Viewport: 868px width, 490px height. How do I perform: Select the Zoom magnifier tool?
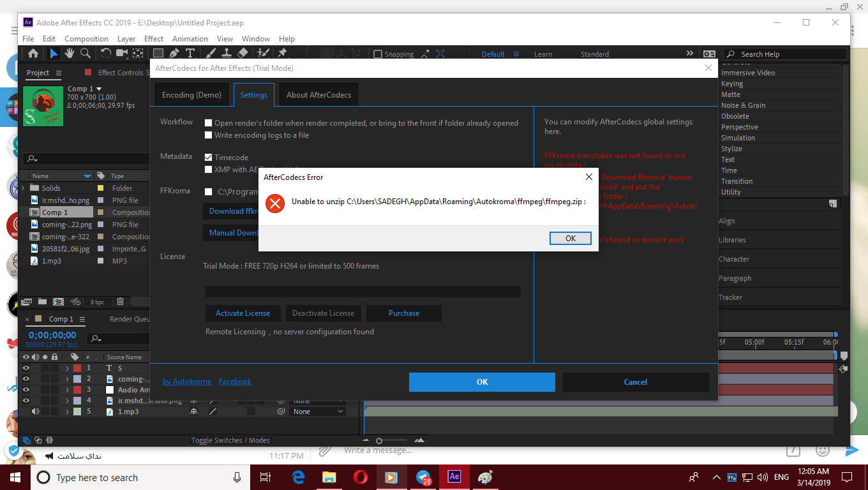point(85,54)
